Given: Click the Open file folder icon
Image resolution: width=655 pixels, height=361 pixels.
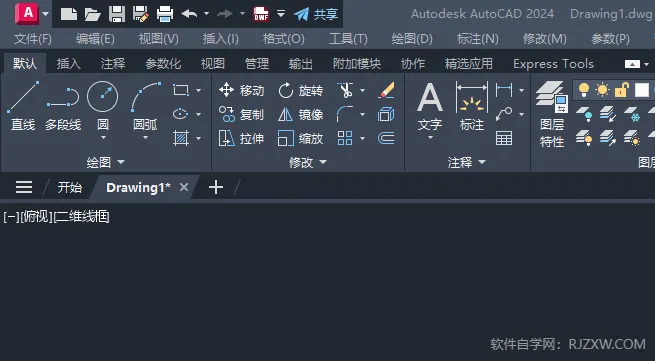Looking at the screenshot, I should pyautogui.click(x=93, y=14).
